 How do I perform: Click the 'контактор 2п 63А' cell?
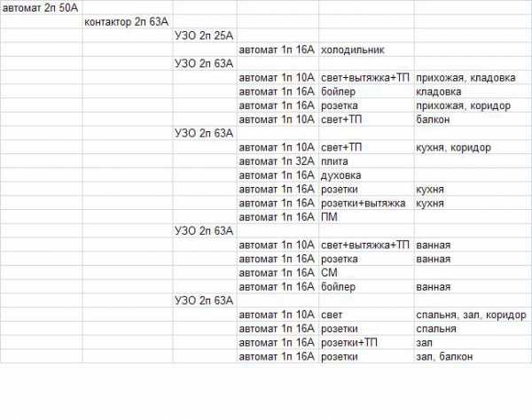pos(127,21)
